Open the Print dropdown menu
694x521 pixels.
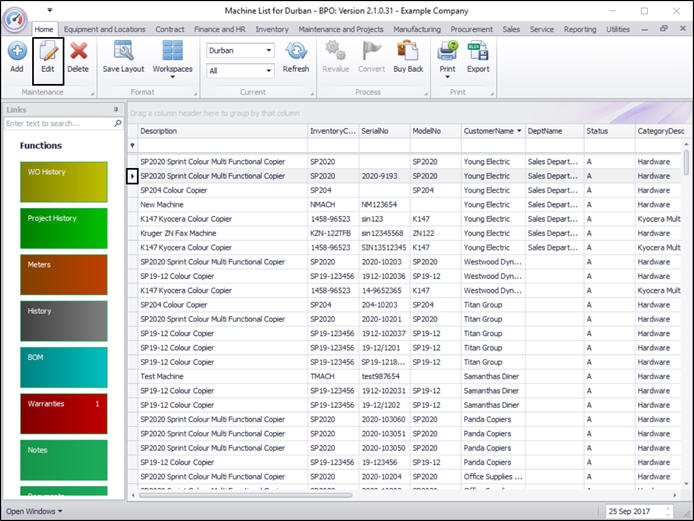point(447,76)
